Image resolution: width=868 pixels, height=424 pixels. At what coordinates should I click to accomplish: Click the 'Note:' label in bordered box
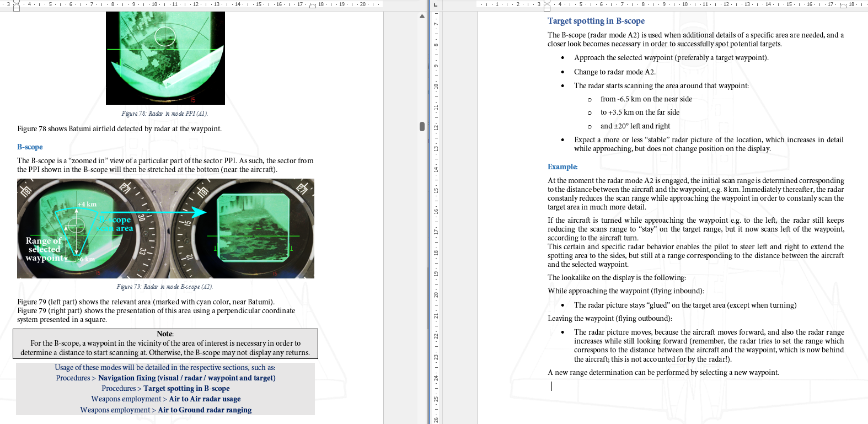[x=165, y=334]
